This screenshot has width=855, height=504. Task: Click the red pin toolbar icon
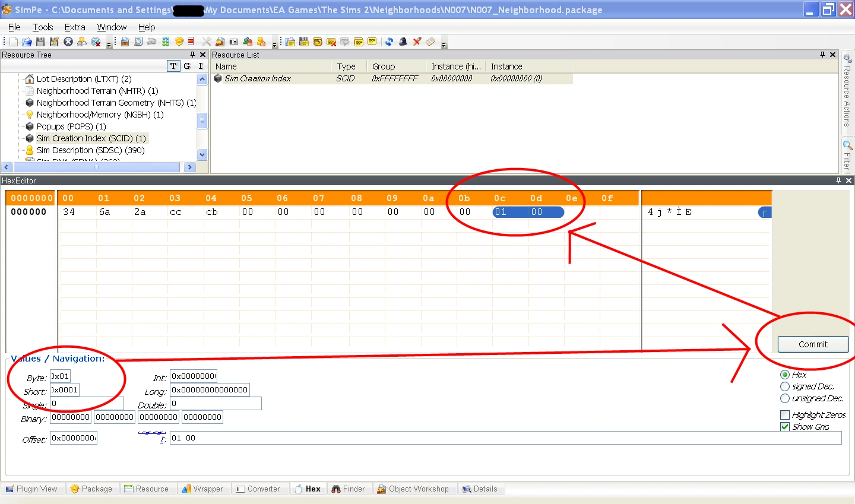[417, 42]
